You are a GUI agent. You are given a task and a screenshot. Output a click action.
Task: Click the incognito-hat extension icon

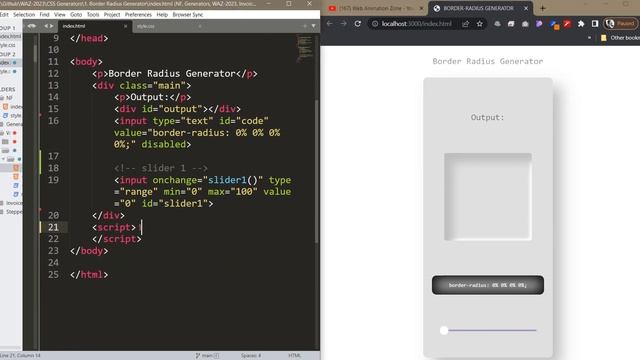click(x=497, y=24)
